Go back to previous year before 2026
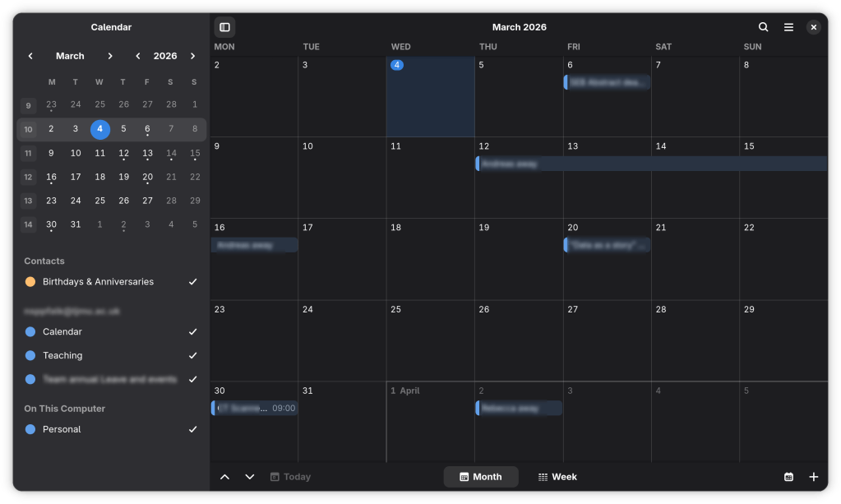Image resolution: width=841 pixels, height=504 pixels. [137, 56]
